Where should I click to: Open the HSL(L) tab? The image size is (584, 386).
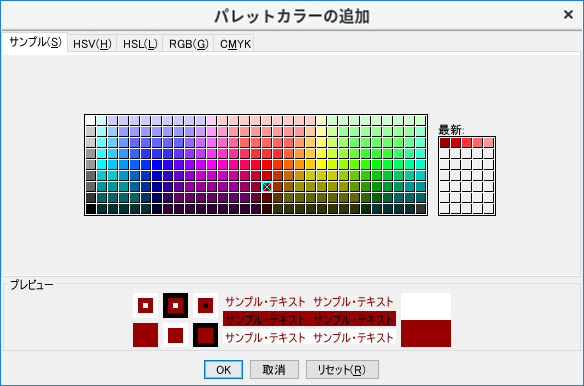click(x=140, y=44)
